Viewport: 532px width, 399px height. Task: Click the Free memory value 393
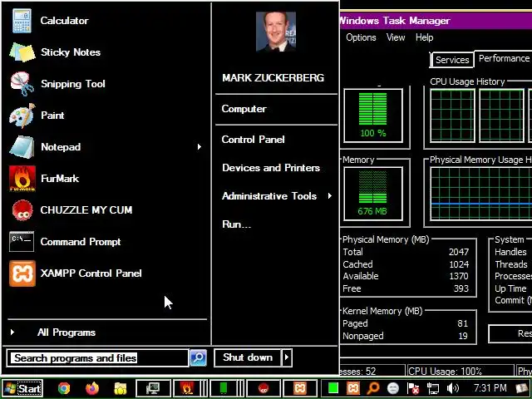click(x=461, y=288)
